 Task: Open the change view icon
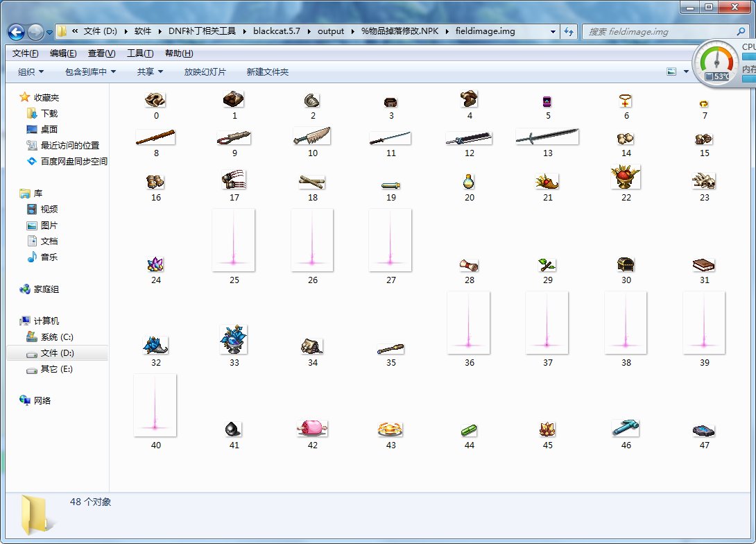tap(671, 72)
